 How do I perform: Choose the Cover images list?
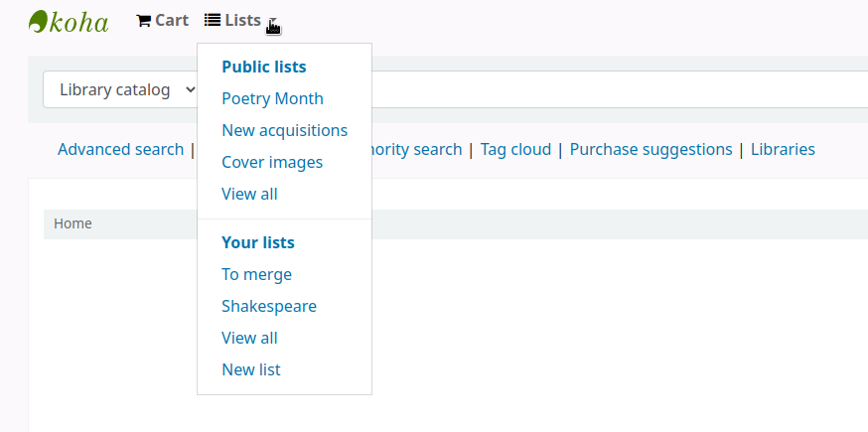(272, 163)
